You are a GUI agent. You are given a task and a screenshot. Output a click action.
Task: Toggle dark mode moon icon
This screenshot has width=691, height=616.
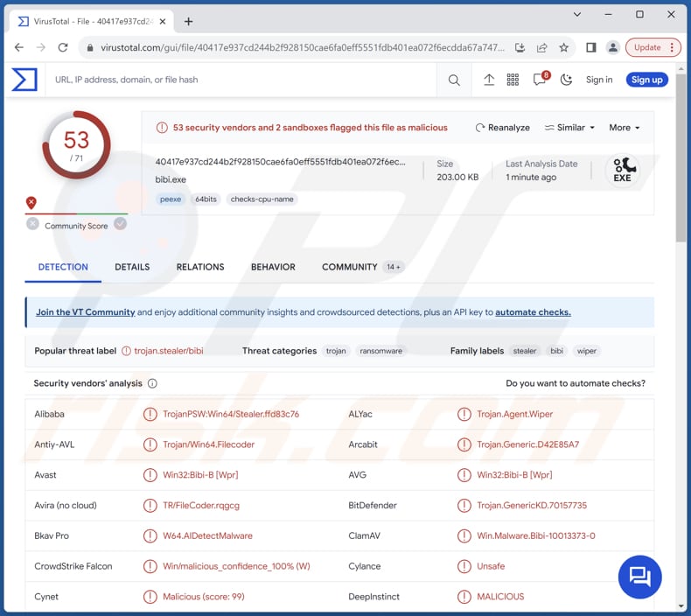(x=566, y=80)
